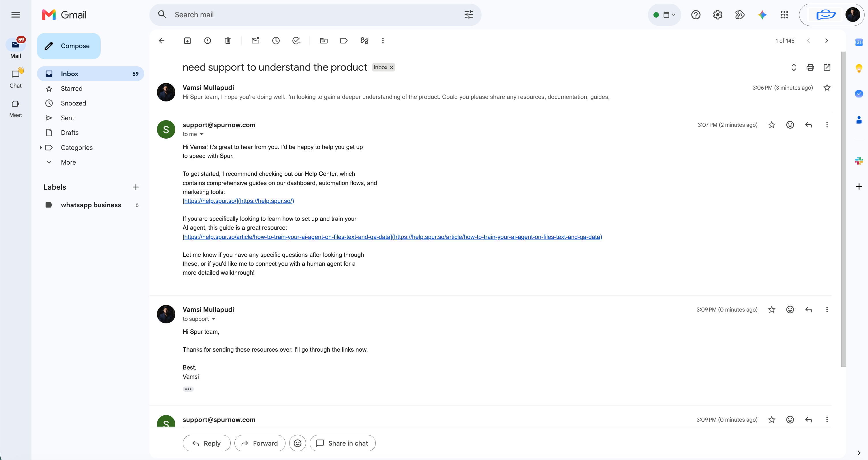Add emoji reaction from bottom reply bar

point(298,443)
